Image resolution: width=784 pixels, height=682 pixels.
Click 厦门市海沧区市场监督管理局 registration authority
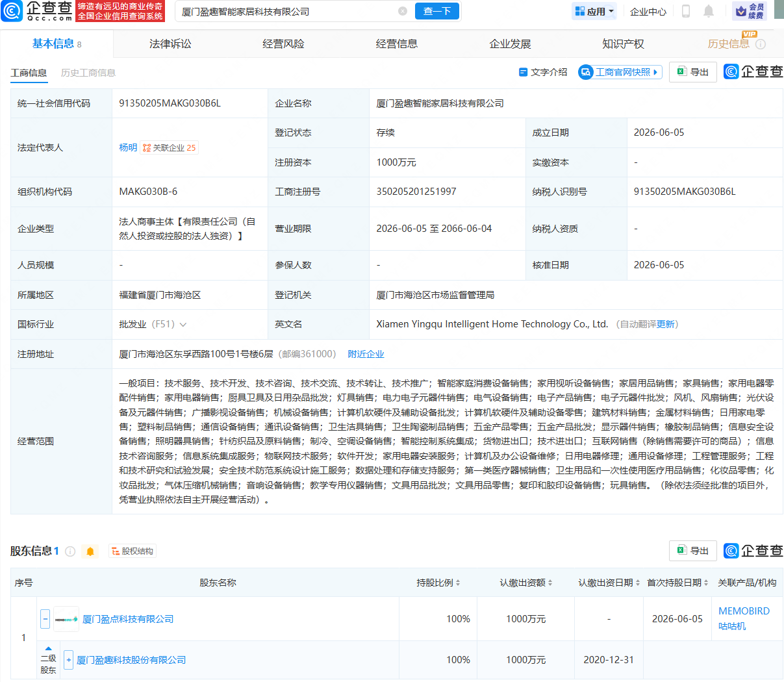coord(435,295)
